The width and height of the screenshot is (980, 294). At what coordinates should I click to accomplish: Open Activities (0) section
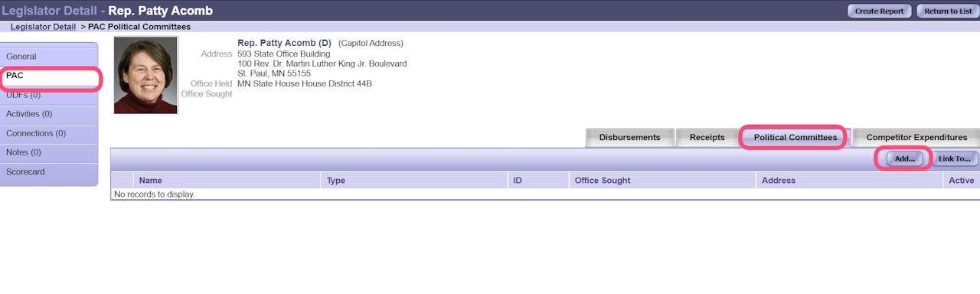click(x=49, y=114)
